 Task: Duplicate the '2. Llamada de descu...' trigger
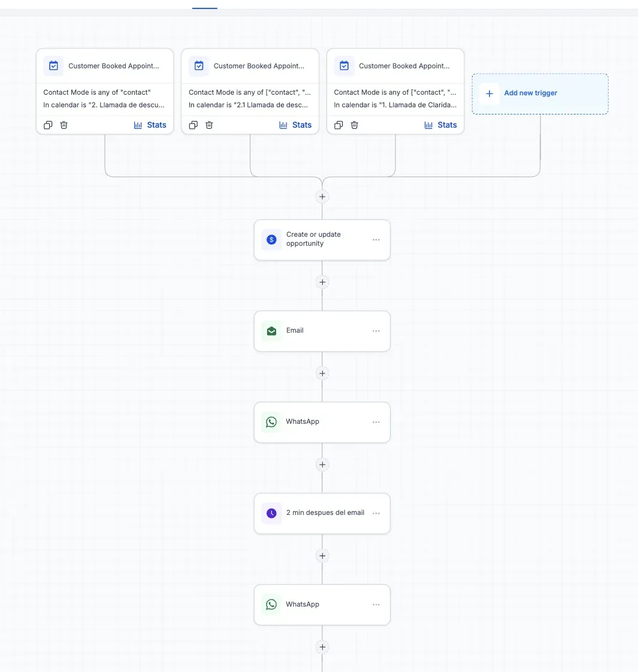[48, 125]
